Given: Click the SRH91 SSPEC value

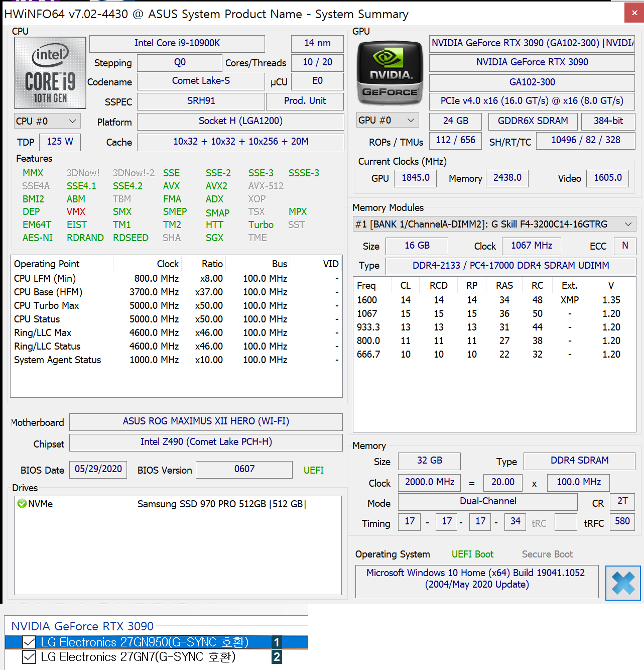Looking at the screenshot, I should (201, 101).
